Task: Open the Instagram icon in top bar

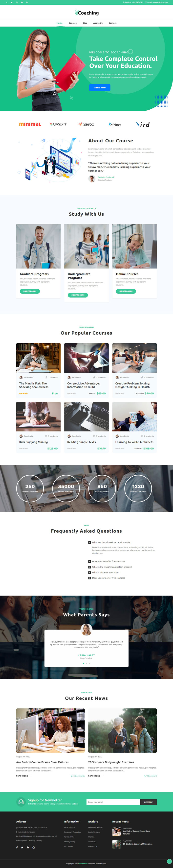Action: 17,2
